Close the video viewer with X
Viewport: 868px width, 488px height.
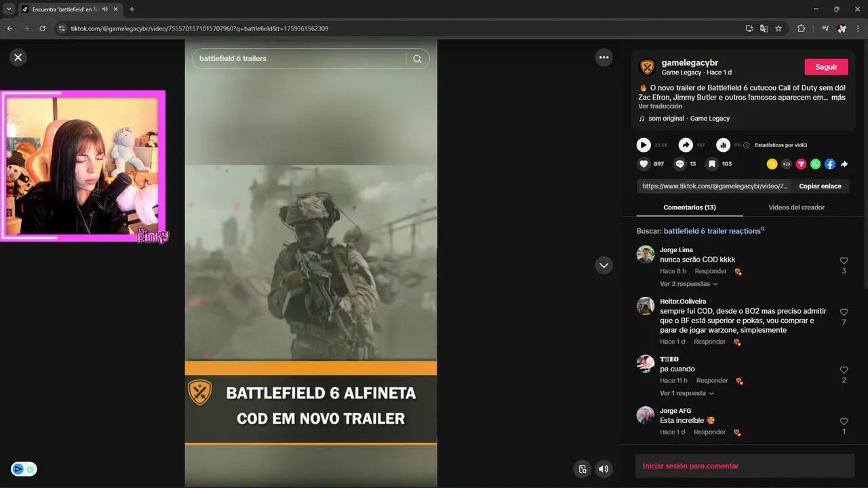[18, 58]
